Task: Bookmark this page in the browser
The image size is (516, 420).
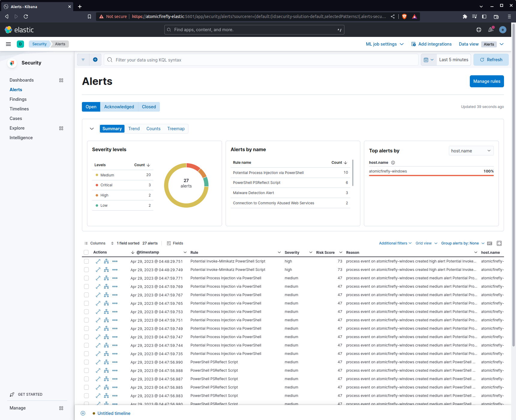Action: tap(89, 16)
